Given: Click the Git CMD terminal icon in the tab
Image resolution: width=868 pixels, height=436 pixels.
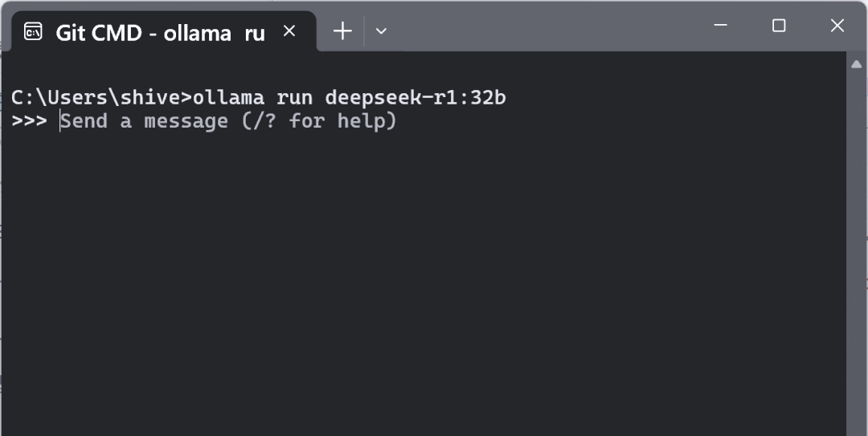Looking at the screenshot, I should tap(33, 31).
